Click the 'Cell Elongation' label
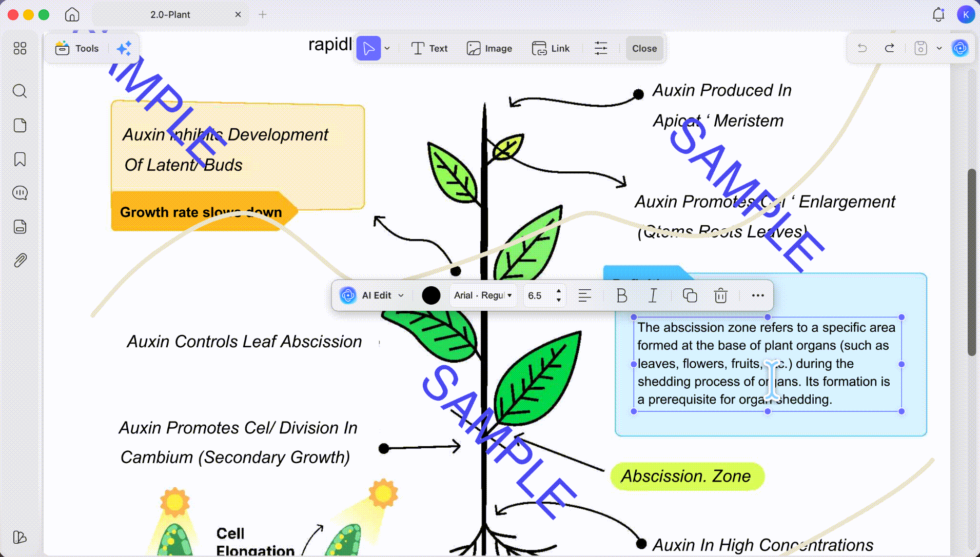 point(256,542)
